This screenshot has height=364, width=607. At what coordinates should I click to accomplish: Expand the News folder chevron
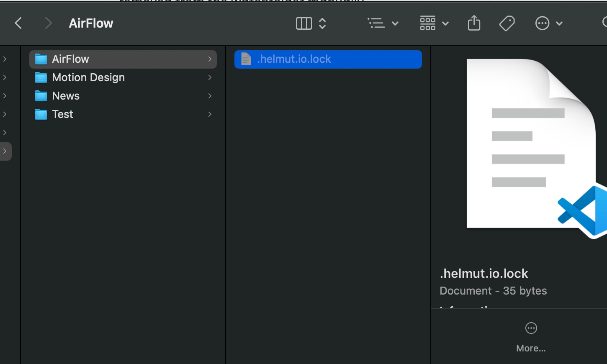(x=210, y=96)
